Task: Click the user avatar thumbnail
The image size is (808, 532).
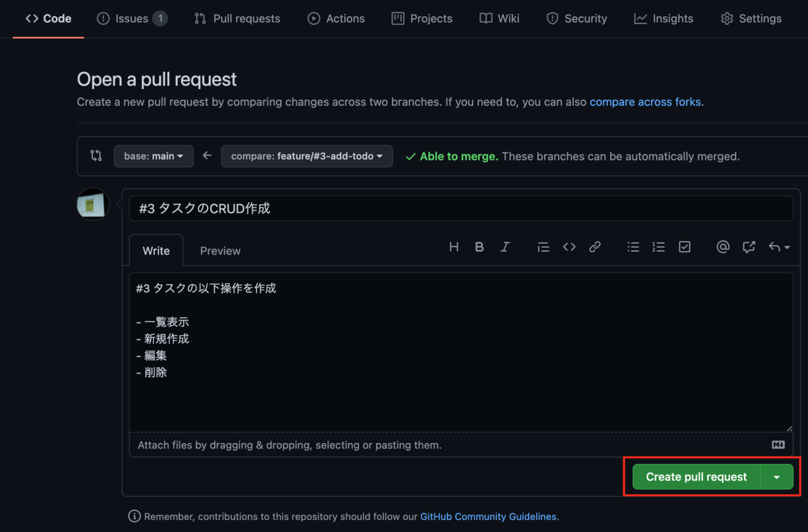Action: 93,205
